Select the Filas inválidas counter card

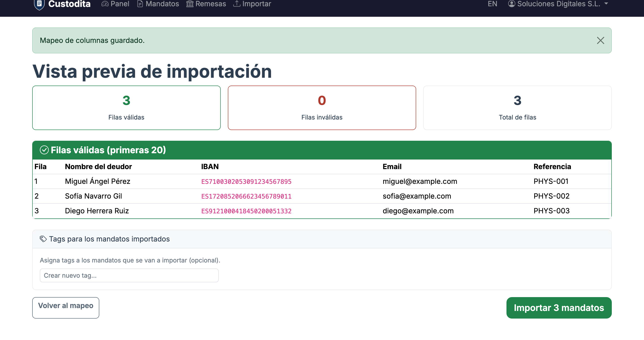(x=322, y=107)
